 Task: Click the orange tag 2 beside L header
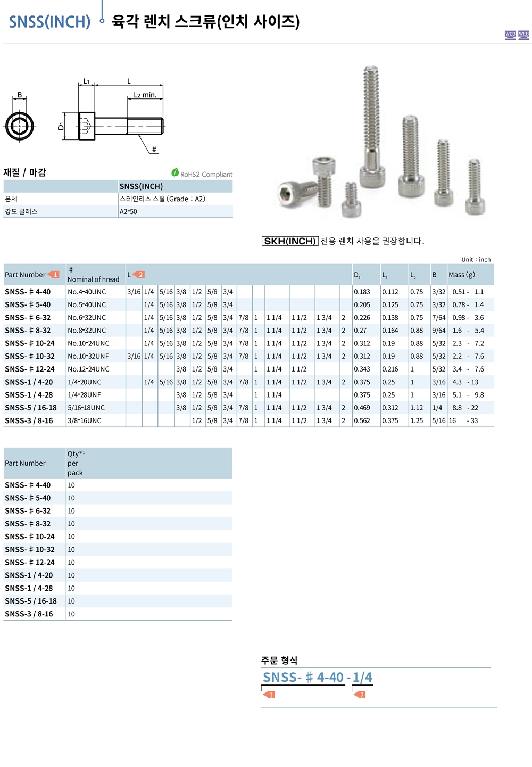(x=139, y=275)
